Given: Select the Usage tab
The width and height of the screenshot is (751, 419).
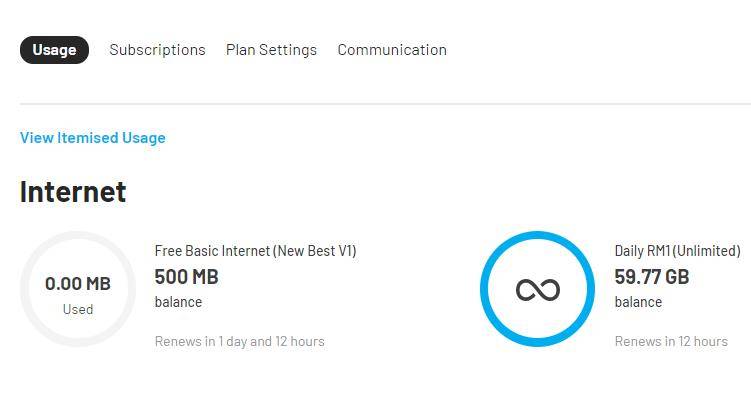Looking at the screenshot, I should tap(54, 50).
